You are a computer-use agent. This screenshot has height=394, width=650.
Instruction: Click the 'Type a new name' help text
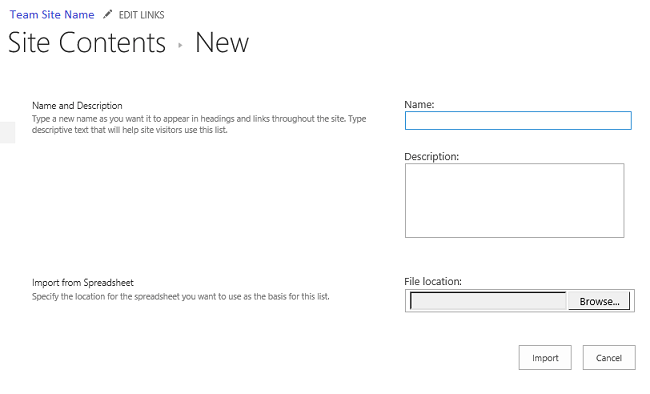199,124
